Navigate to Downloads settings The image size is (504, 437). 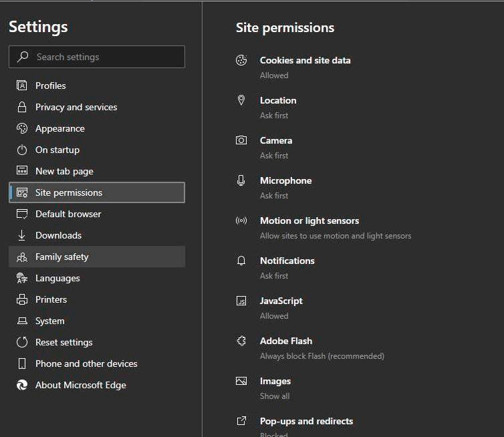click(58, 235)
